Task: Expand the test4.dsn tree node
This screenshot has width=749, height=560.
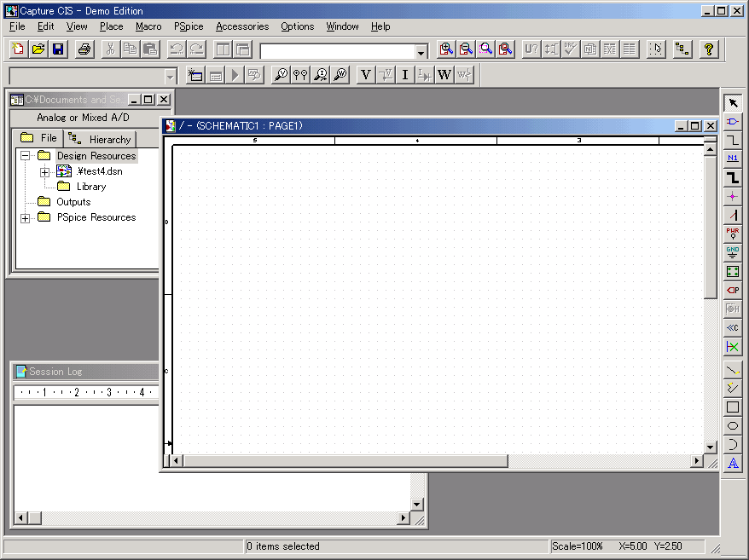Action: click(x=44, y=172)
